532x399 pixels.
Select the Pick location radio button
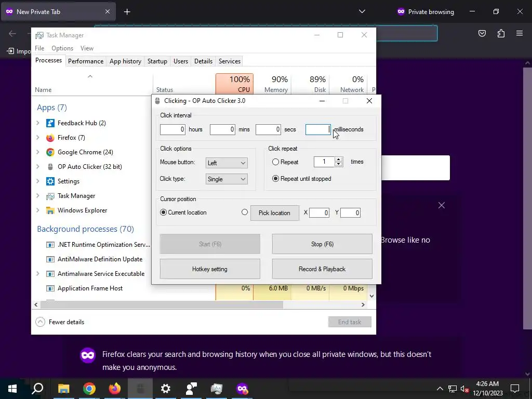click(245, 212)
